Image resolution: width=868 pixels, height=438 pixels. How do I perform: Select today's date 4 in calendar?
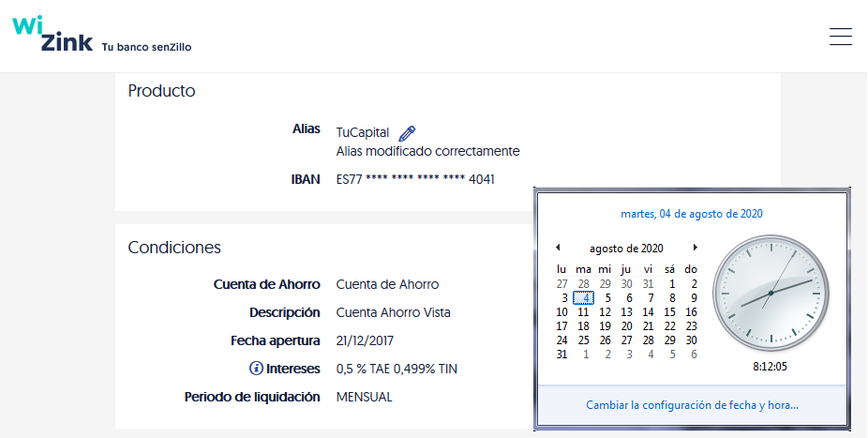585,298
